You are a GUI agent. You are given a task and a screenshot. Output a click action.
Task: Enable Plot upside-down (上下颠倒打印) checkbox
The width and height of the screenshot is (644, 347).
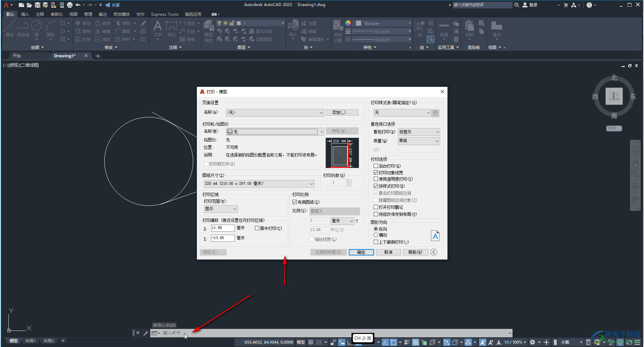click(376, 242)
